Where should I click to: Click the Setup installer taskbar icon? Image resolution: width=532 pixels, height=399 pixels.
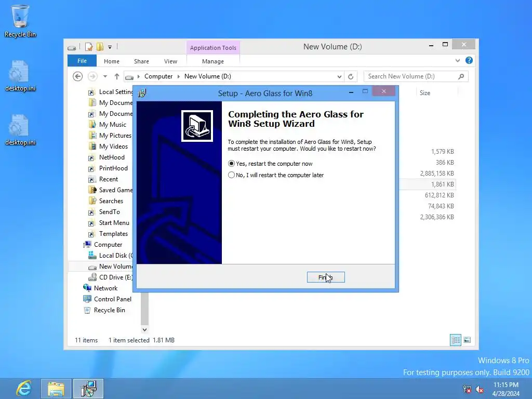[88, 389]
